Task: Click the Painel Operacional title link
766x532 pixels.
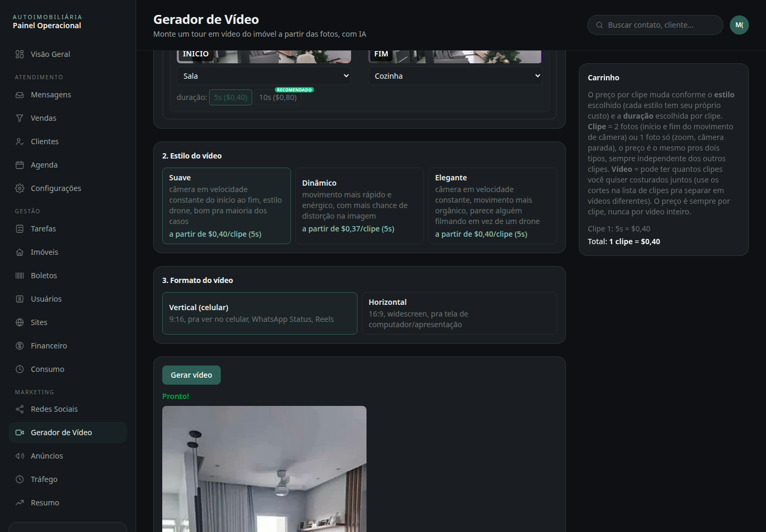Action: tap(47, 26)
